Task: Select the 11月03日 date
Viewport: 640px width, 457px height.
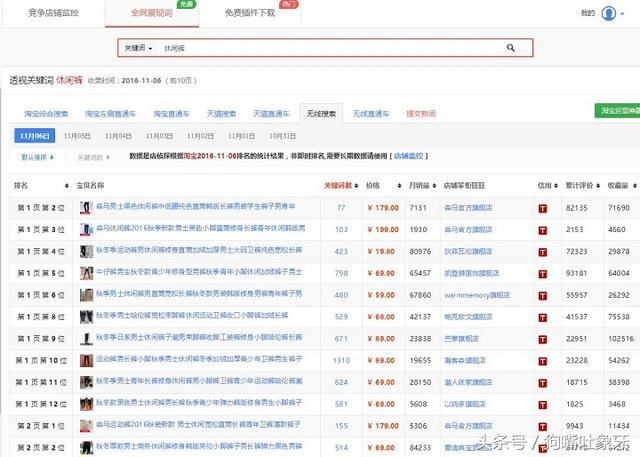Action: [159, 136]
